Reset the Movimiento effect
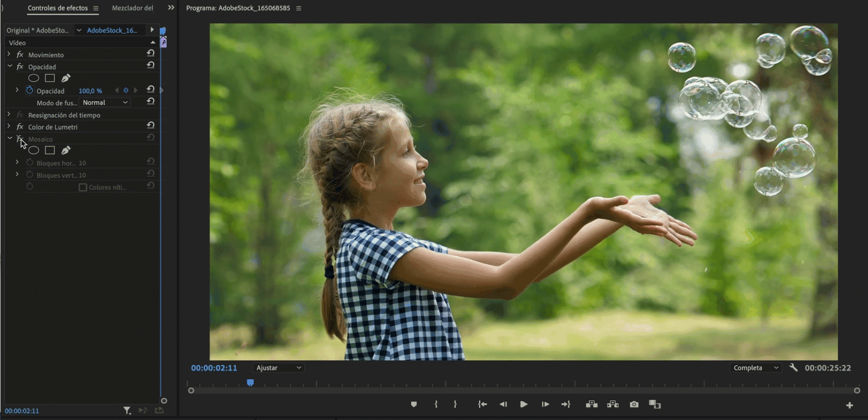 pyautogui.click(x=150, y=53)
